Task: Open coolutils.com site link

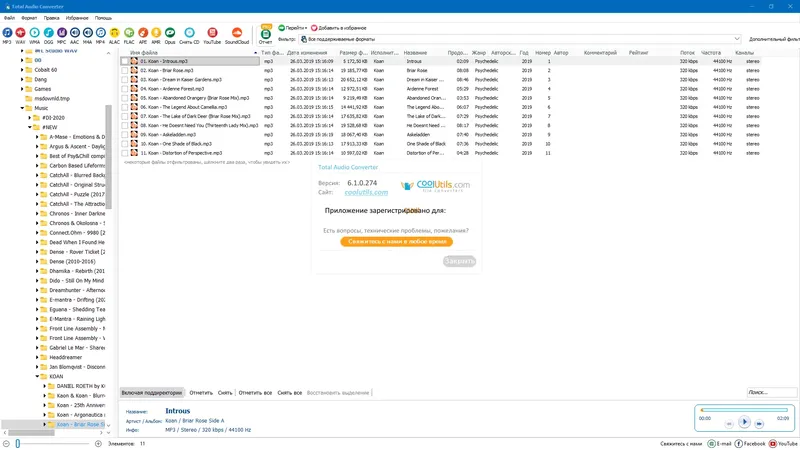Action: coord(366,192)
